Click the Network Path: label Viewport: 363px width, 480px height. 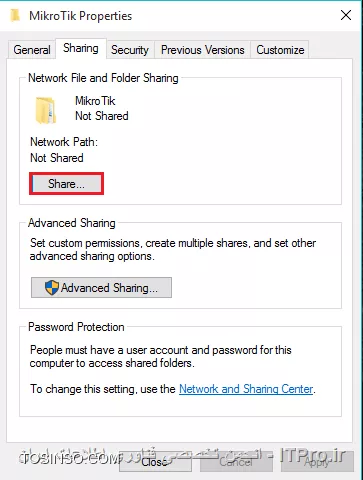point(64,142)
